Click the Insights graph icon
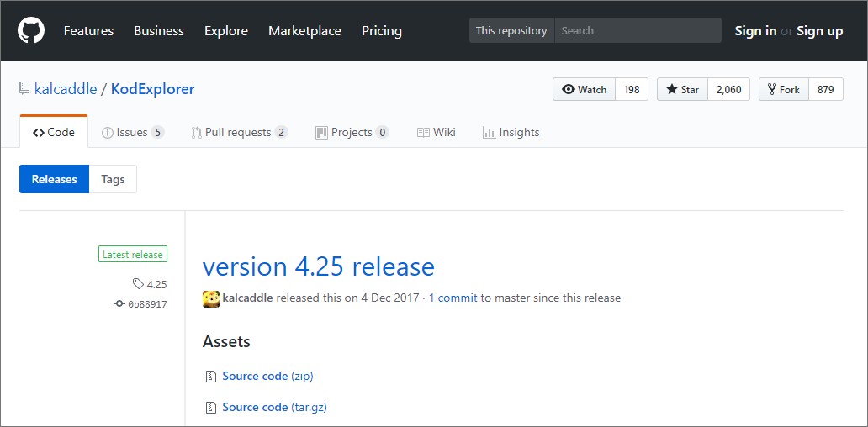 (488, 133)
